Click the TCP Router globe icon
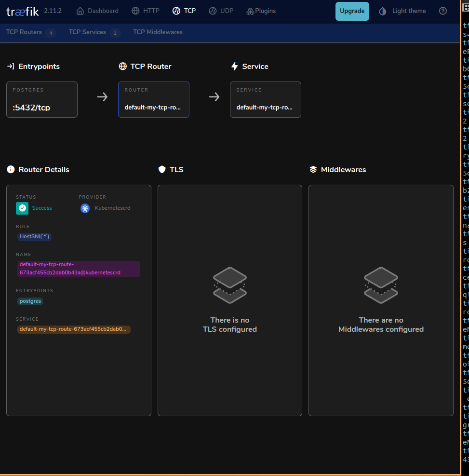This screenshot has height=476, width=469. [122, 66]
